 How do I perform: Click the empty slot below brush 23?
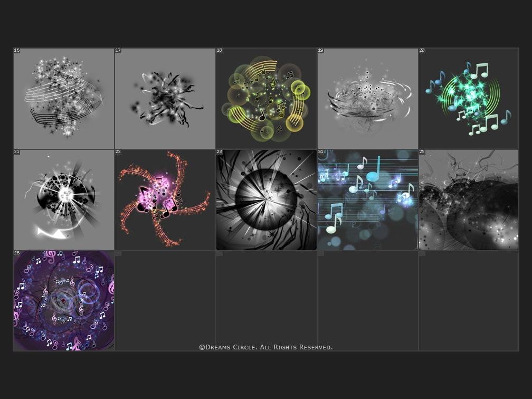(x=267, y=301)
